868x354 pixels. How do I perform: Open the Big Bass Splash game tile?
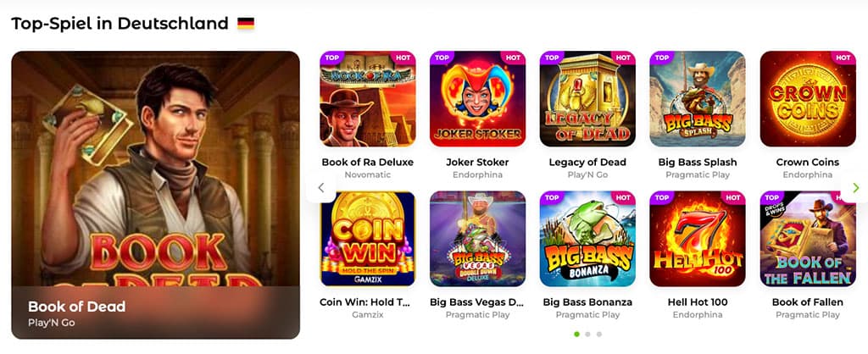click(698, 99)
